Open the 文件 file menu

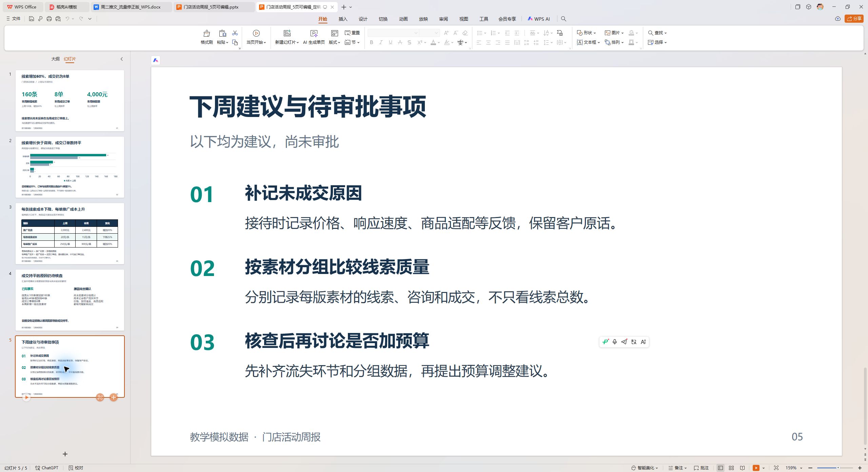14,19
